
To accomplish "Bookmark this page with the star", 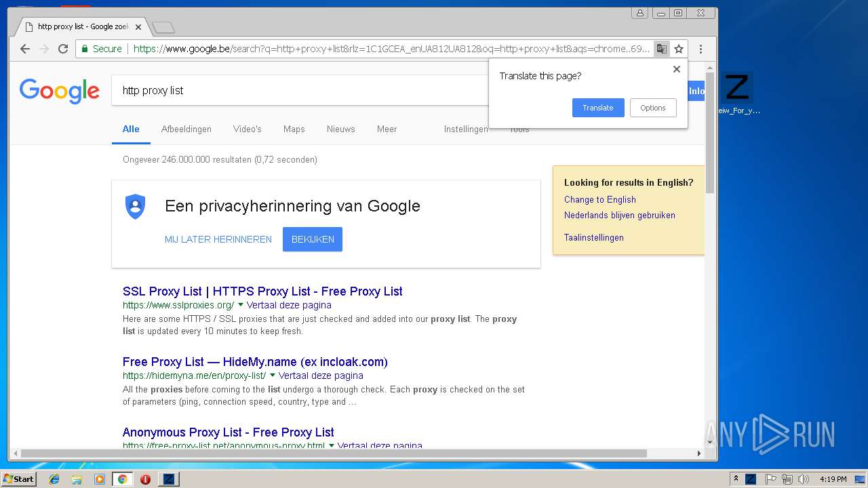I will tap(679, 49).
